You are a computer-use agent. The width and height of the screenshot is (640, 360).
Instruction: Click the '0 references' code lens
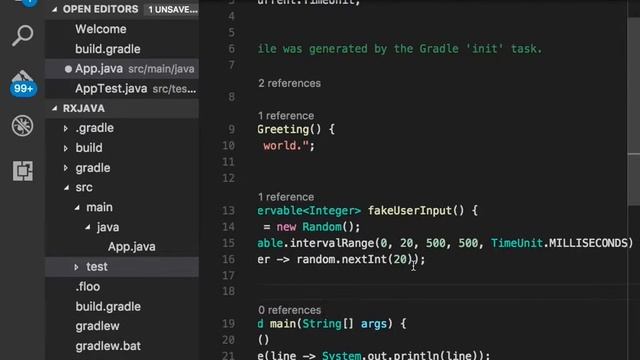point(289,310)
